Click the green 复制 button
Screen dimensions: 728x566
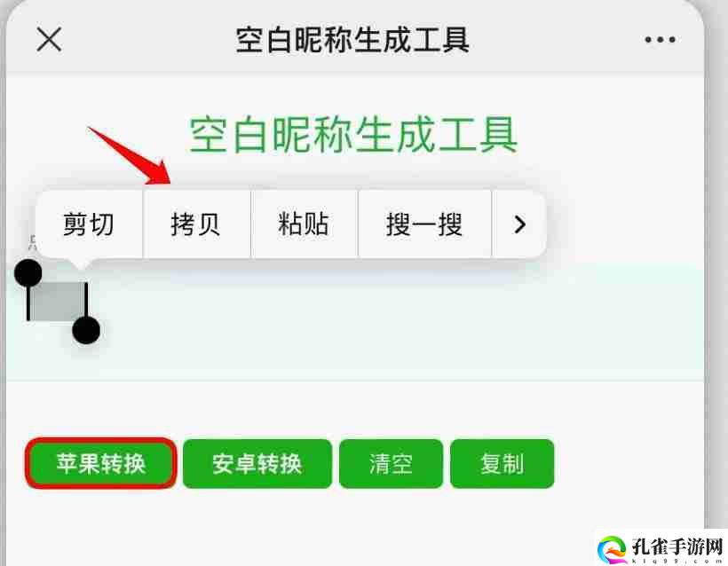pos(502,463)
